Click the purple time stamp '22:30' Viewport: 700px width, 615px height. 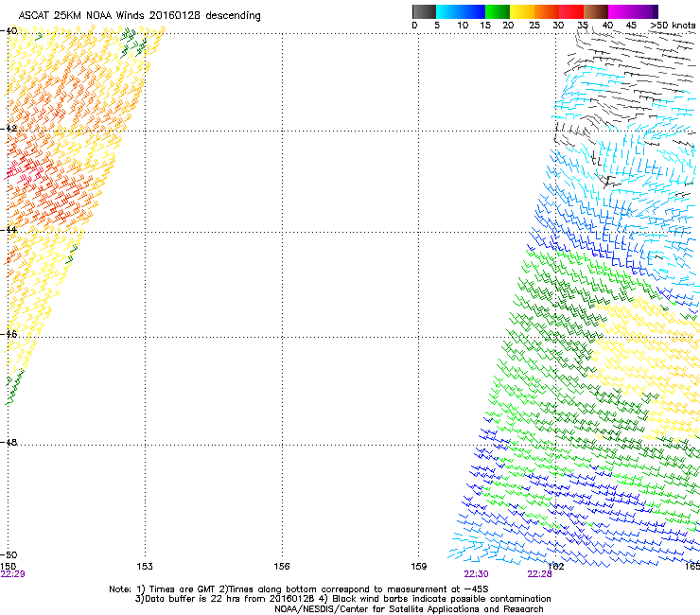[x=476, y=574]
